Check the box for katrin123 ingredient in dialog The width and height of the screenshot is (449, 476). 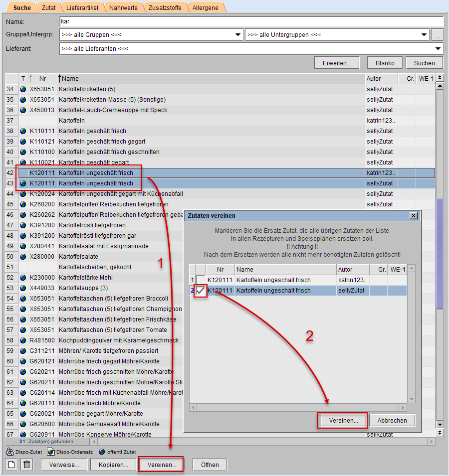201,280
